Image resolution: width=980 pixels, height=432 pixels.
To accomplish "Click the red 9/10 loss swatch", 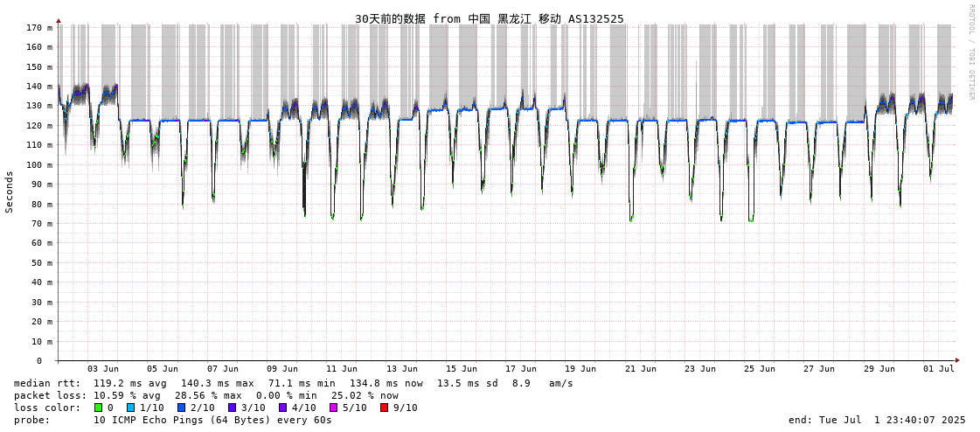I will pyautogui.click(x=384, y=408).
